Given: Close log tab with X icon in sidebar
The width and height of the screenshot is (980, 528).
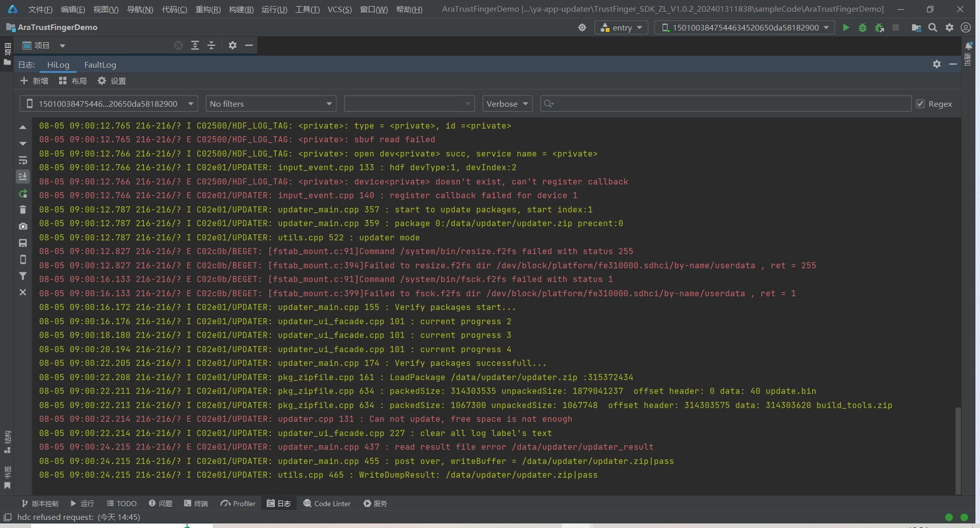Looking at the screenshot, I should pyautogui.click(x=23, y=292).
